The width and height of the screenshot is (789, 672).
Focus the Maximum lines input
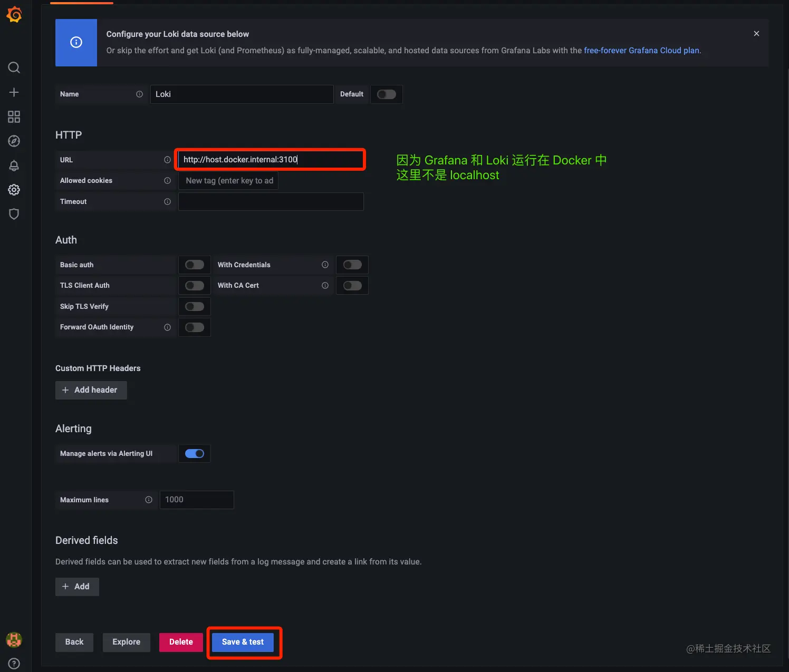[x=197, y=500]
